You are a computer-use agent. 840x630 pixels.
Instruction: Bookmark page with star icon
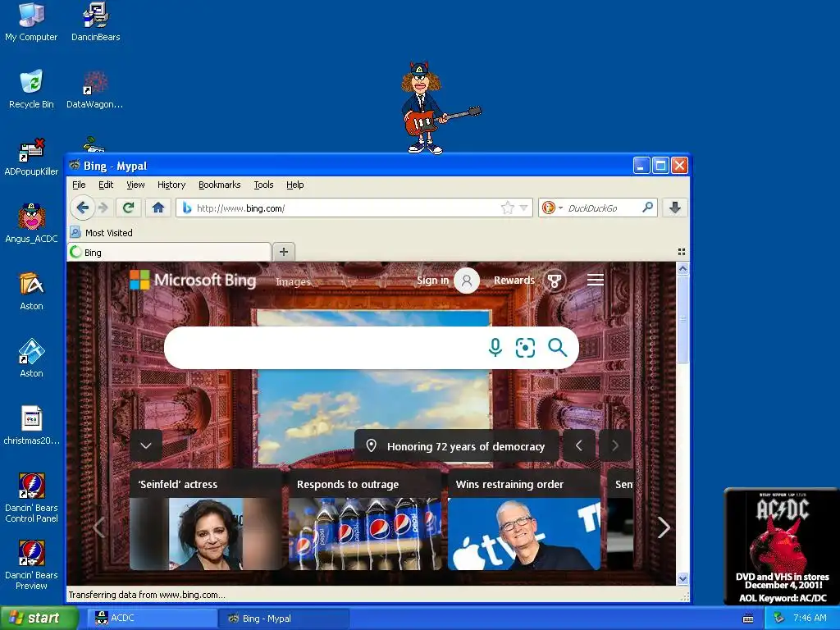(x=507, y=208)
